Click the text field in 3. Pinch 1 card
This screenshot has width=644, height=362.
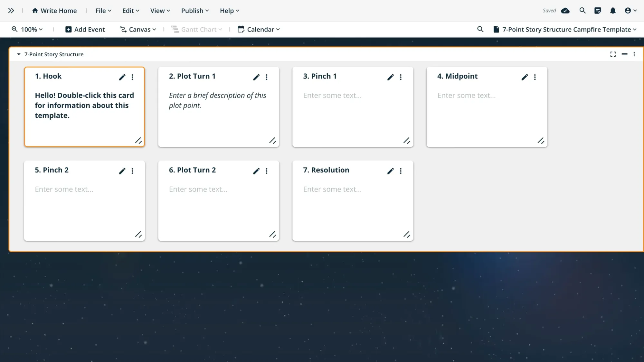tap(332, 96)
